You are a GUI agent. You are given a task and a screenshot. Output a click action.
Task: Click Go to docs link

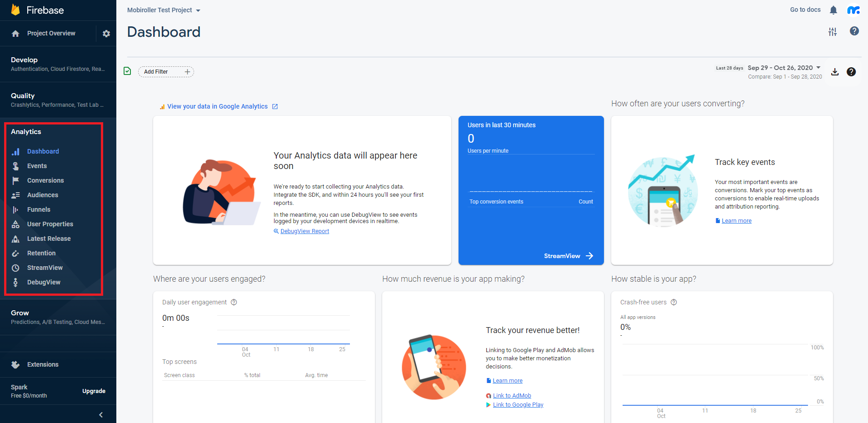(x=805, y=10)
